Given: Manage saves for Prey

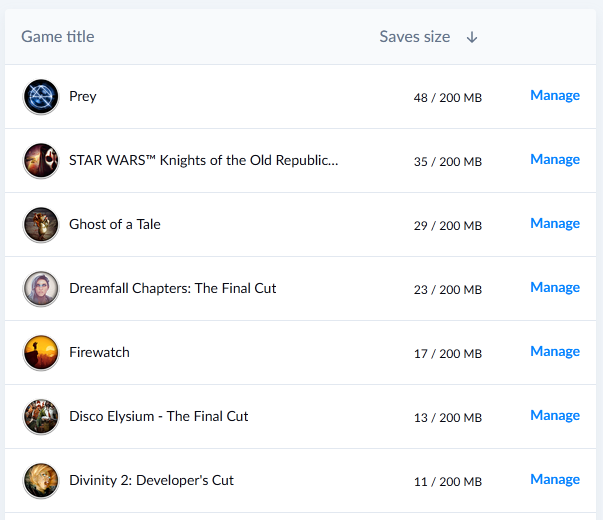Looking at the screenshot, I should (x=555, y=96).
